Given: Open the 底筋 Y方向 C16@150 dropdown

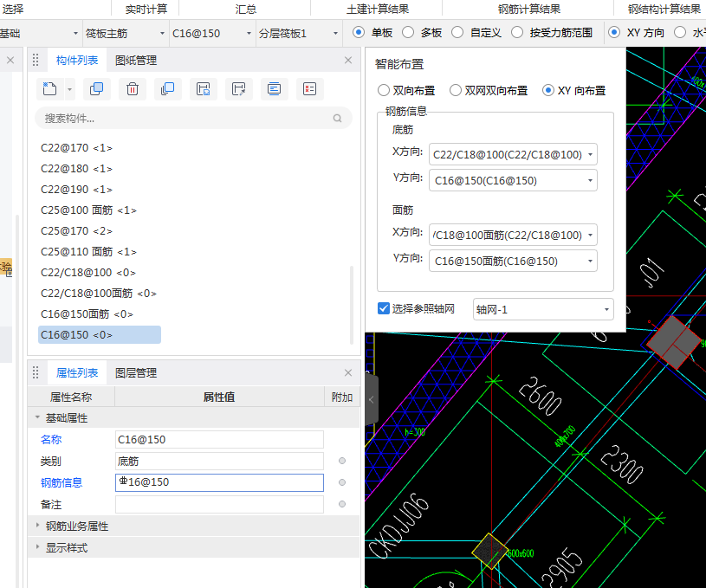Looking at the screenshot, I should (x=590, y=180).
